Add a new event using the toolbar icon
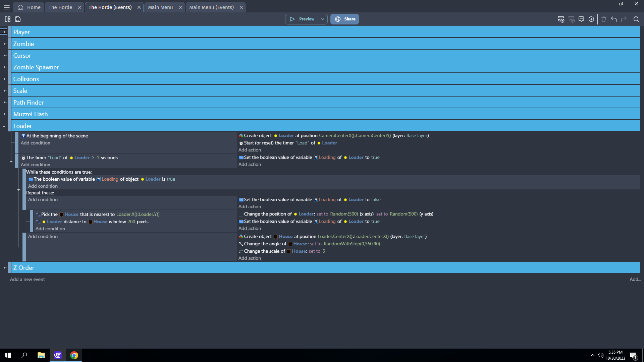Screen dimensions: 644x362 [561, 19]
